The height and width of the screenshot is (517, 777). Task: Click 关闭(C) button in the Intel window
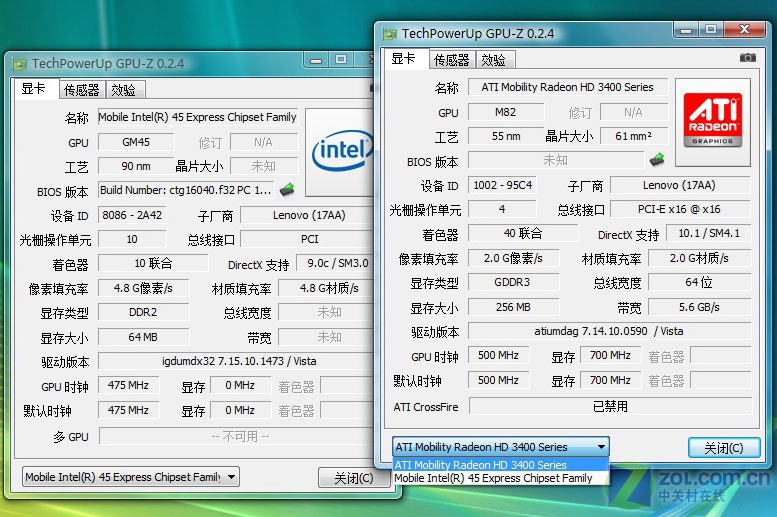coord(353,478)
